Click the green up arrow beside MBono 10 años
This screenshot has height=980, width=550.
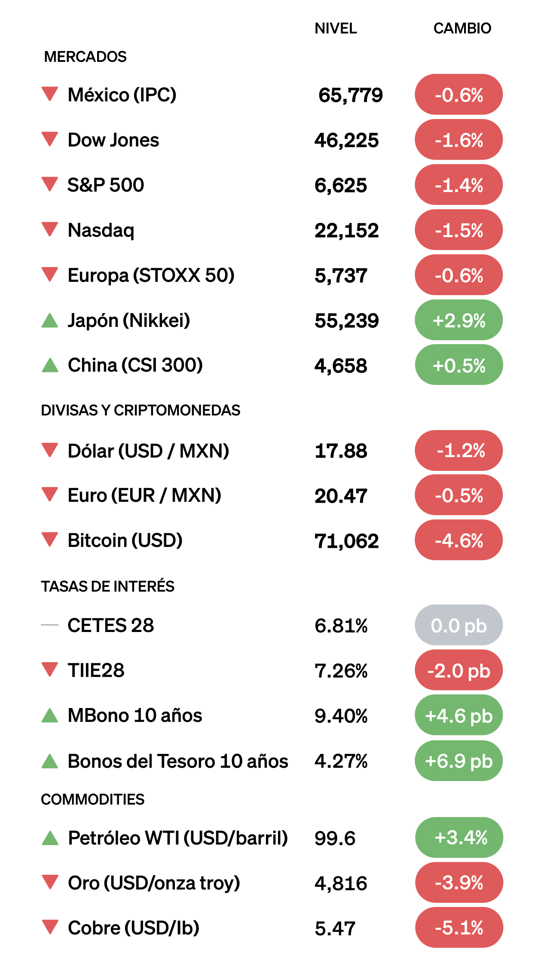coord(50,715)
